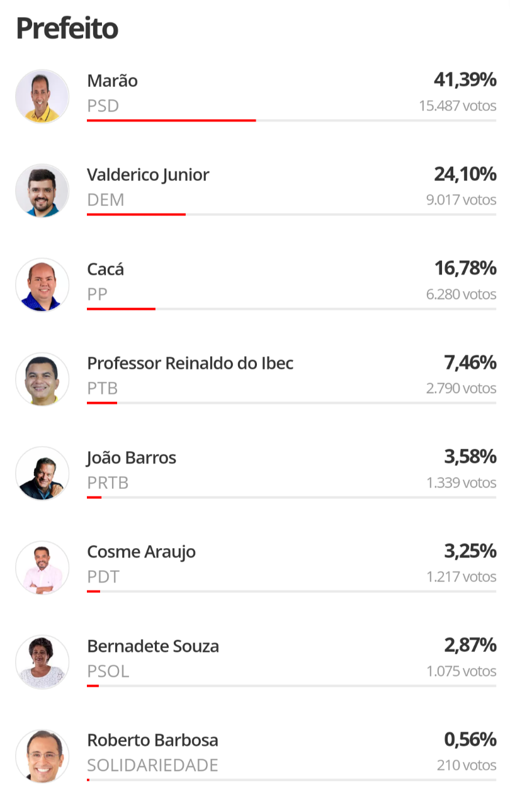
Task: Click Valderico Junior's red progress bar
Action: [x=136, y=214]
